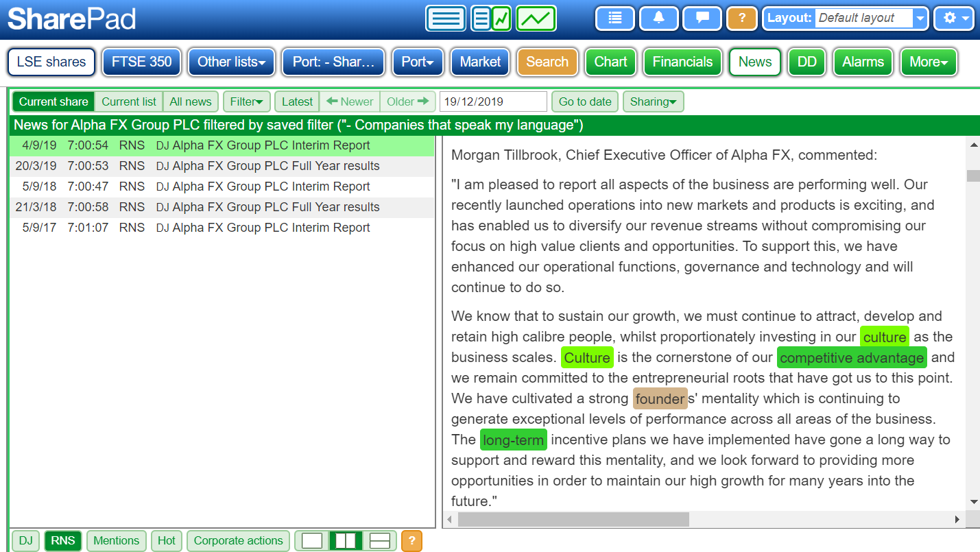Screen dimensions: 980x552
Task: Open the 5/9/17 Interim Report story
Action: point(222,228)
